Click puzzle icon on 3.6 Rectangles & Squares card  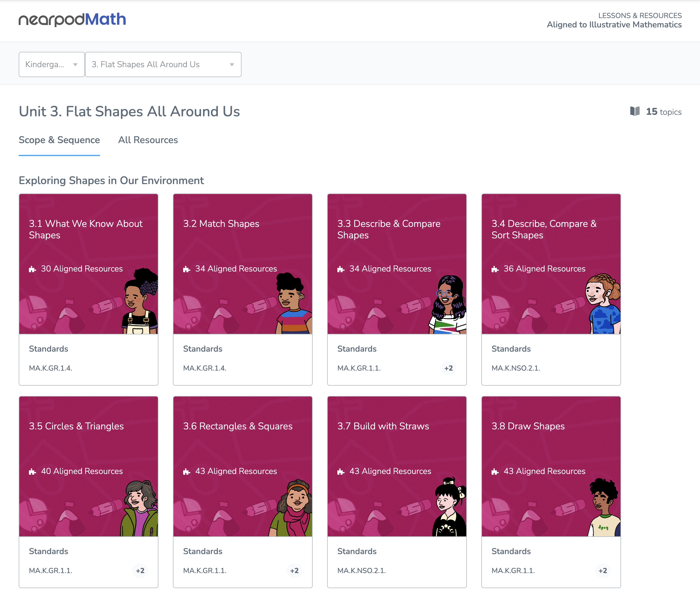187,471
